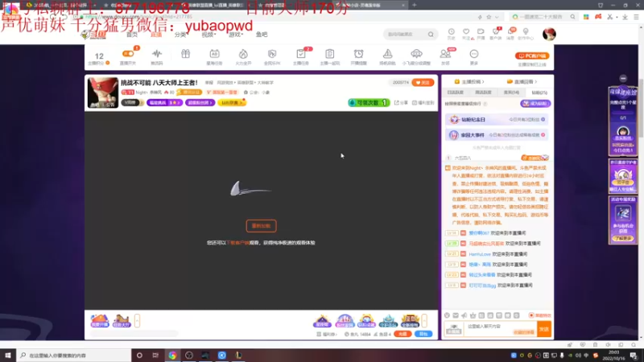Image resolution: width=644 pixels, height=362 pixels.
Task: Expand the more (…) toolbar options
Action: pyautogui.click(x=474, y=54)
